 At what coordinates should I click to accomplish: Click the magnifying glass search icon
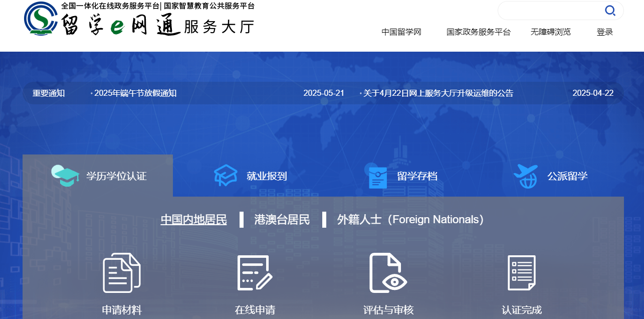610,11
